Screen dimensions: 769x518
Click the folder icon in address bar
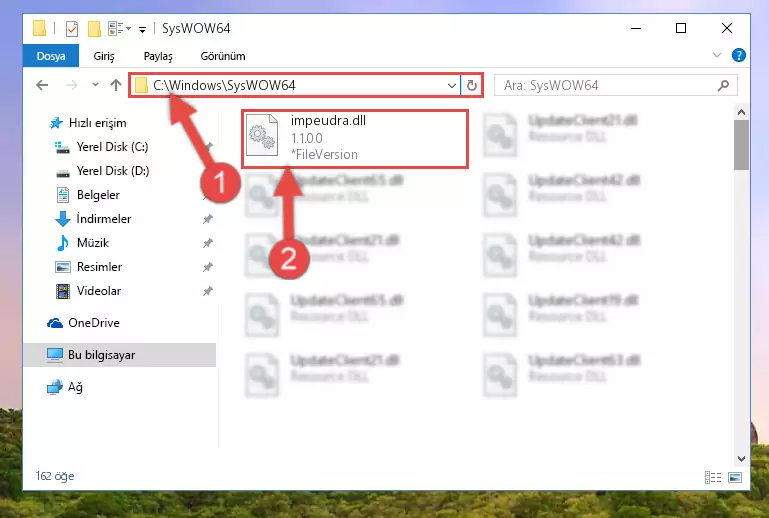[141, 85]
